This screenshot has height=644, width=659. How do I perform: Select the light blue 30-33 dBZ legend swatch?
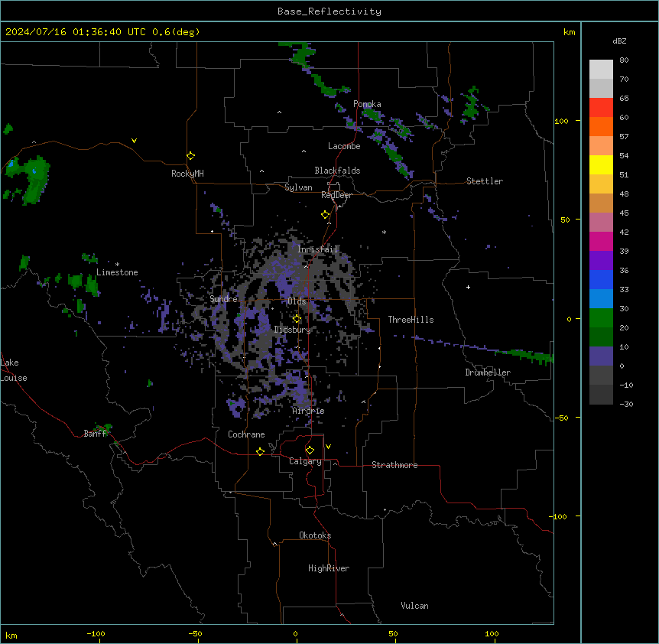[x=601, y=298]
